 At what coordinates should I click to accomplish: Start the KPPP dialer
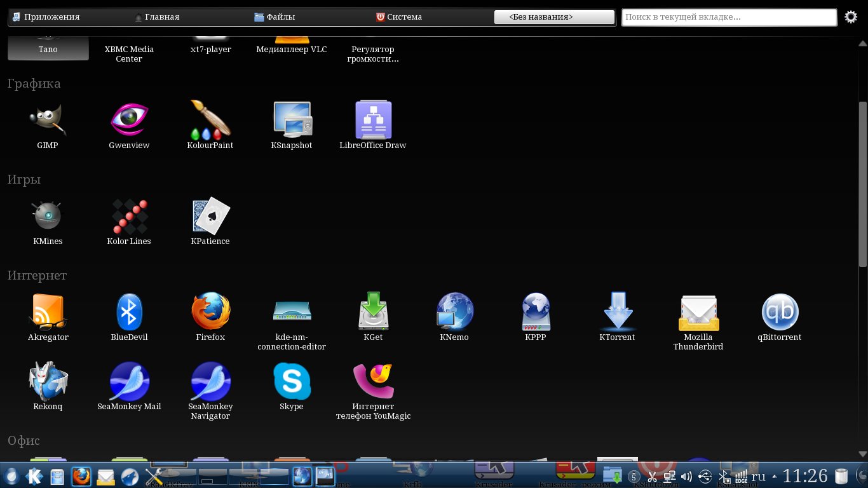click(x=536, y=318)
